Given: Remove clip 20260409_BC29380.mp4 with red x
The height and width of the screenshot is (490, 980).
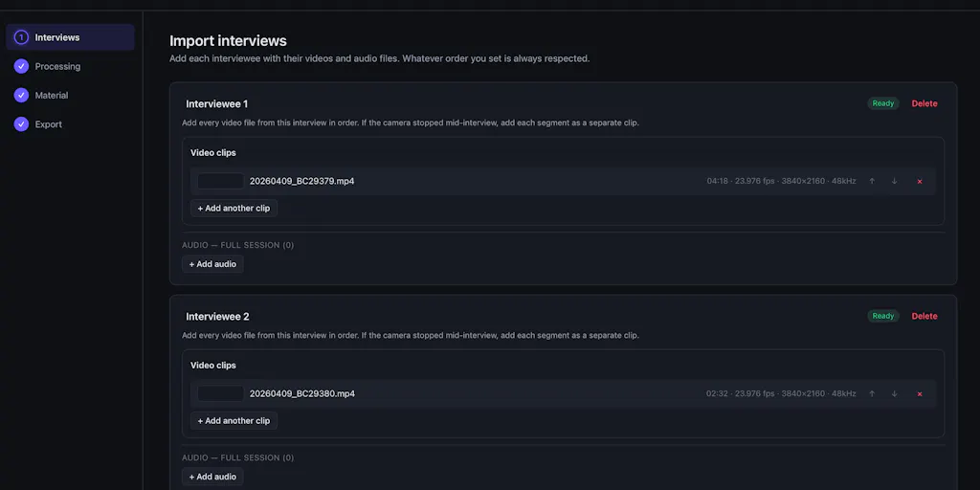Looking at the screenshot, I should pos(920,393).
